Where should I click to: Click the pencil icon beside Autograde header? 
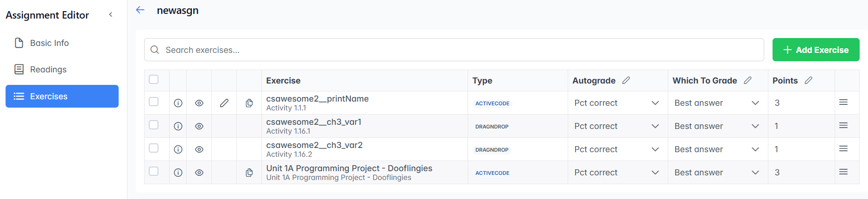tap(626, 80)
